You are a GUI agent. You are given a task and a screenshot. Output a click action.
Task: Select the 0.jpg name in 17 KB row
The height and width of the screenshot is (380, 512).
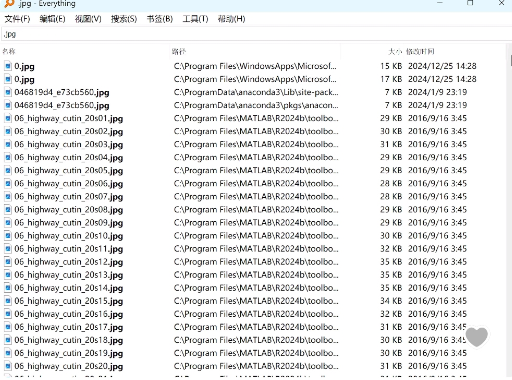click(24, 79)
